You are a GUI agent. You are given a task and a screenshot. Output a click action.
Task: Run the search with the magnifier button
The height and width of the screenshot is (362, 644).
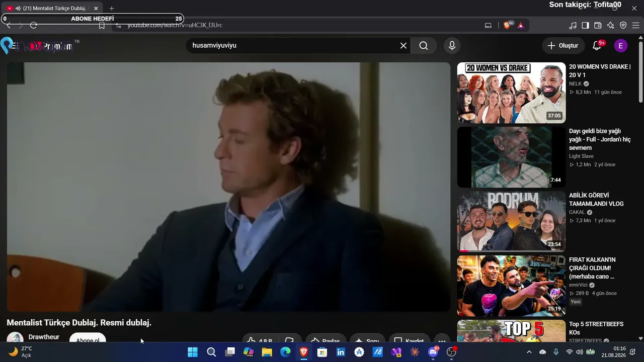coord(424,46)
